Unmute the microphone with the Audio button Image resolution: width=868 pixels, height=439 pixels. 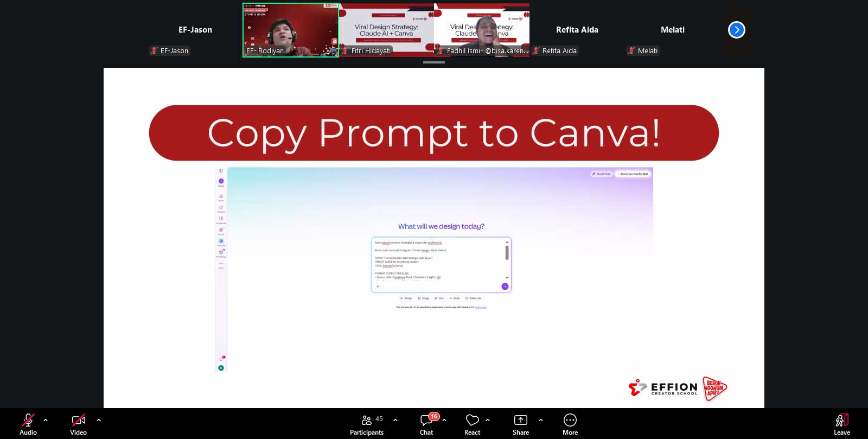28,424
